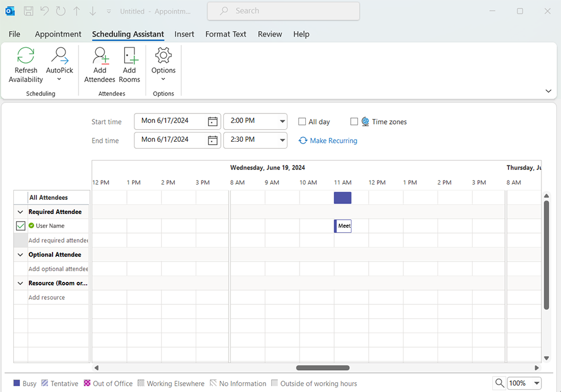Click the Add Attendees icon
This screenshot has width=561, height=392.
pyautogui.click(x=100, y=56)
